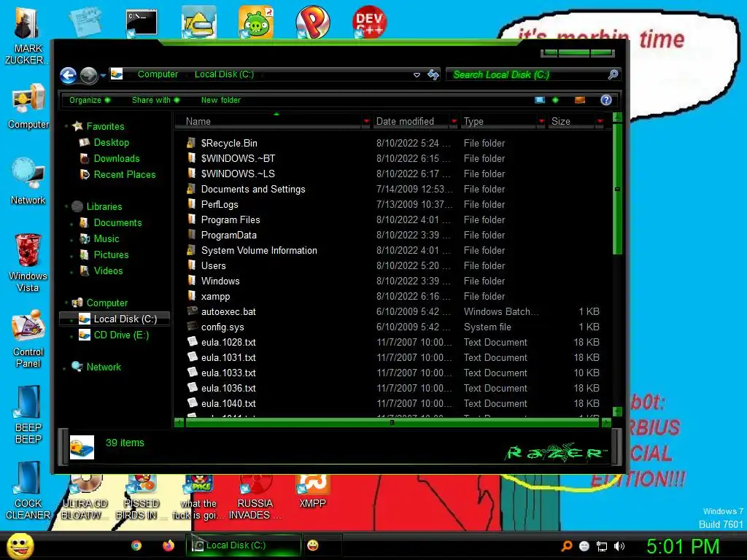Select the xampp folder icon

[x=191, y=296]
